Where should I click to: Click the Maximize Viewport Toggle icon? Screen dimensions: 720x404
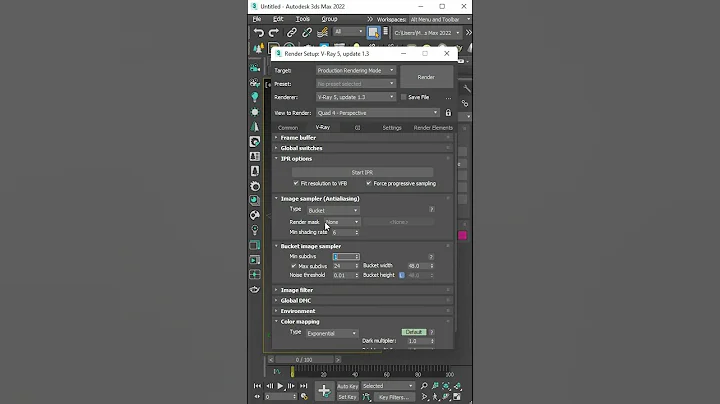tap(457, 397)
